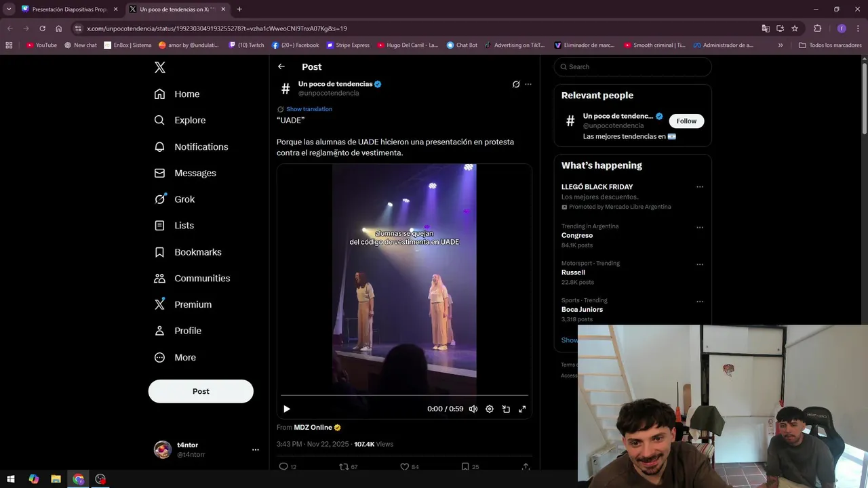Open Chrome from the taskbar

[79, 479]
